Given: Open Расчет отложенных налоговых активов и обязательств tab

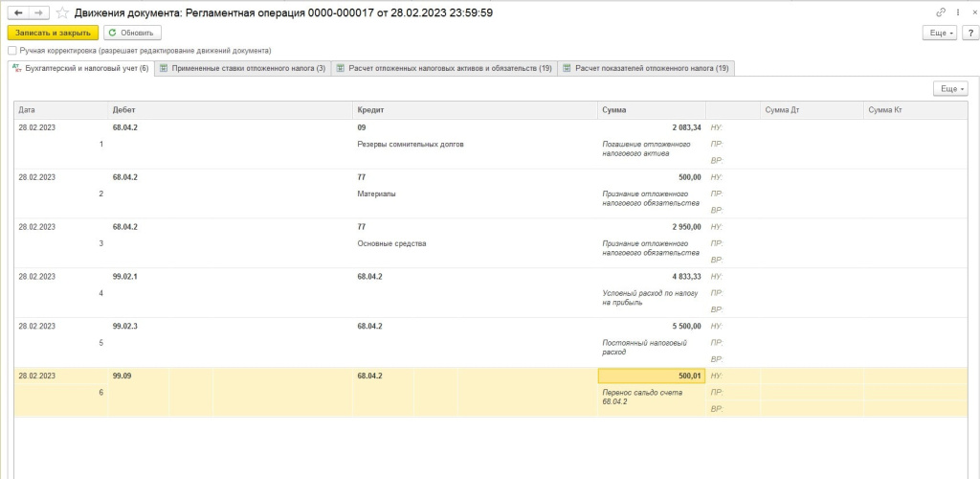Looking at the screenshot, I should [444, 68].
